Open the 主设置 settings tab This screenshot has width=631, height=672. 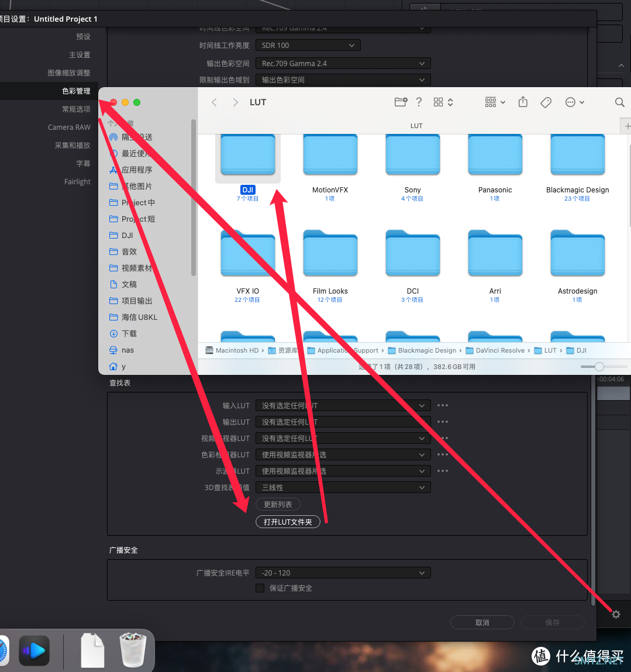[80, 55]
